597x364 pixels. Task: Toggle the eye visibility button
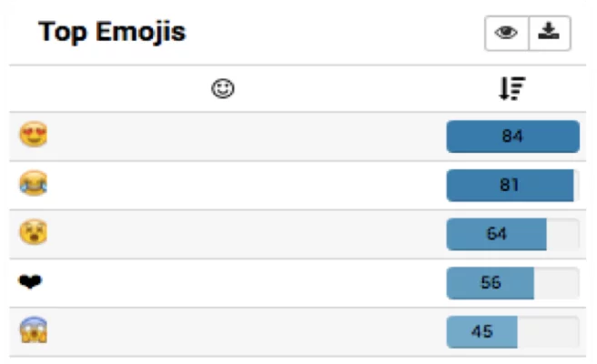click(507, 34)
